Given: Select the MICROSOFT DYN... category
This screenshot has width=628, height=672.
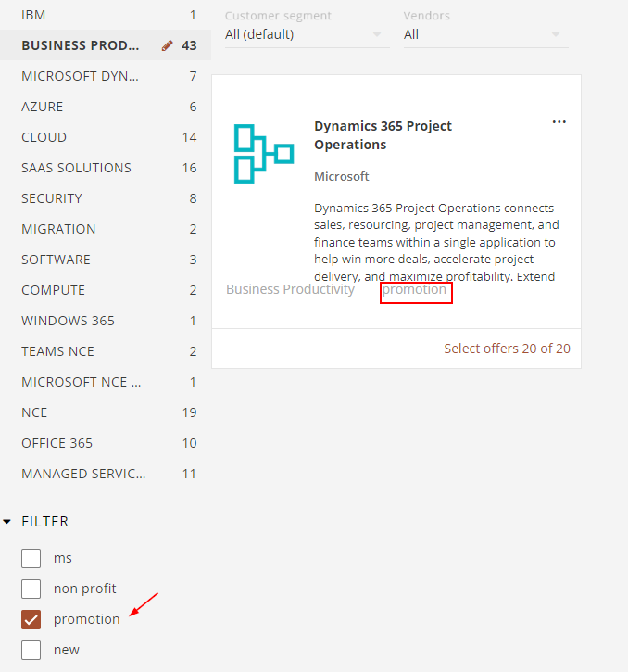Looking at the screenshot, I should [x=106, y=76].
